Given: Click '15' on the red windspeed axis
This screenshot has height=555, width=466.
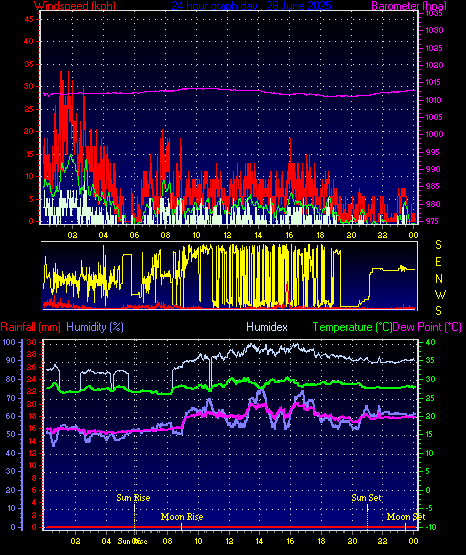Looking at the screenshot, I should (x=29, y=154).
